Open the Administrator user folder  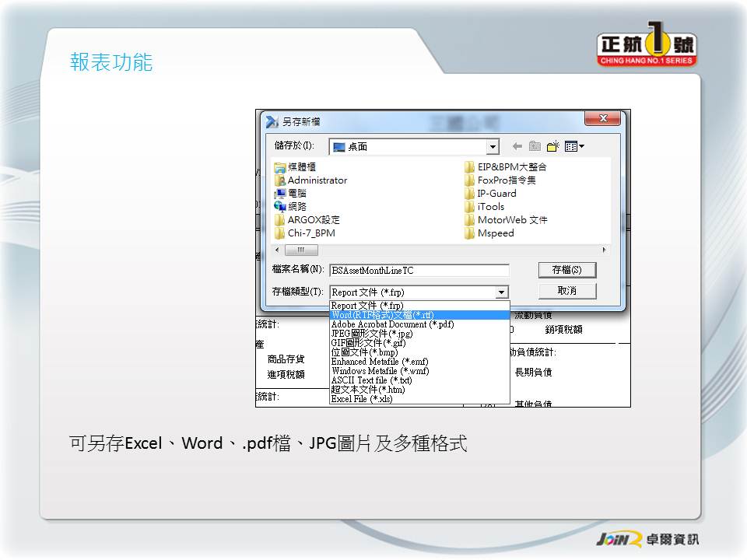tap(317, 180)
